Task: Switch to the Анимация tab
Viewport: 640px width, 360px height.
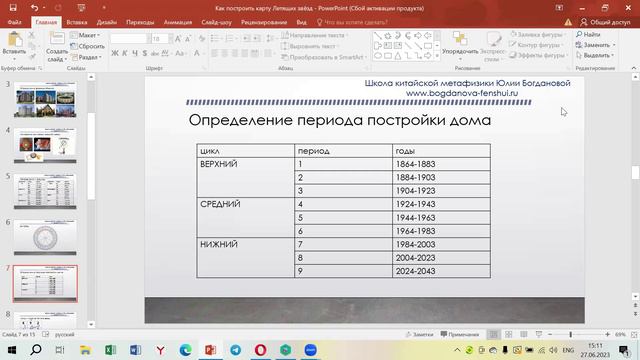Action: (x=178, y=22)
